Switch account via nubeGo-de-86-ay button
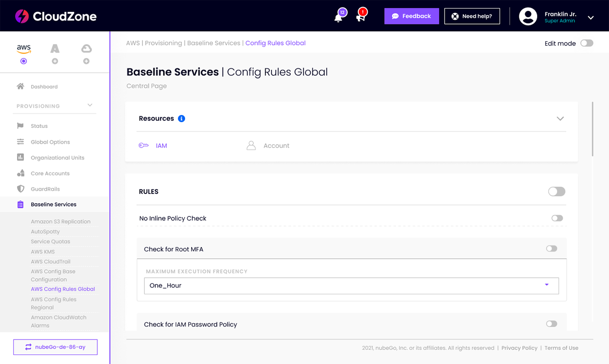The width and height of the screenshot is (609, 364). [x=55, y=347]
